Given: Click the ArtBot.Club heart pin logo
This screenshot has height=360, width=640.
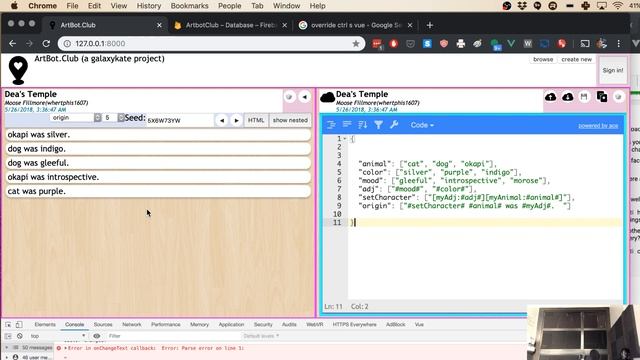Looking at the screenshot, I should pos(18,70).
